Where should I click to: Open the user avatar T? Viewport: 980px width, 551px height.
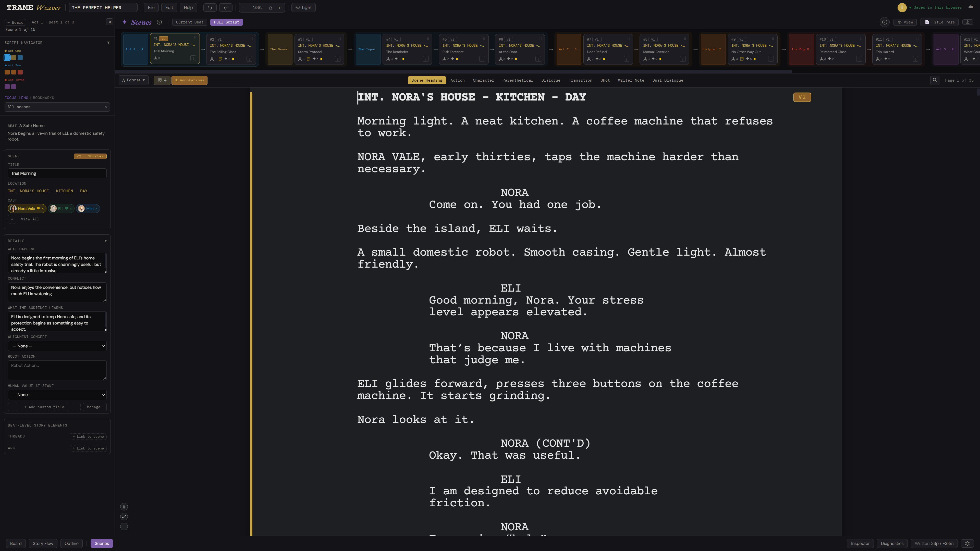(x=902, y=7)
